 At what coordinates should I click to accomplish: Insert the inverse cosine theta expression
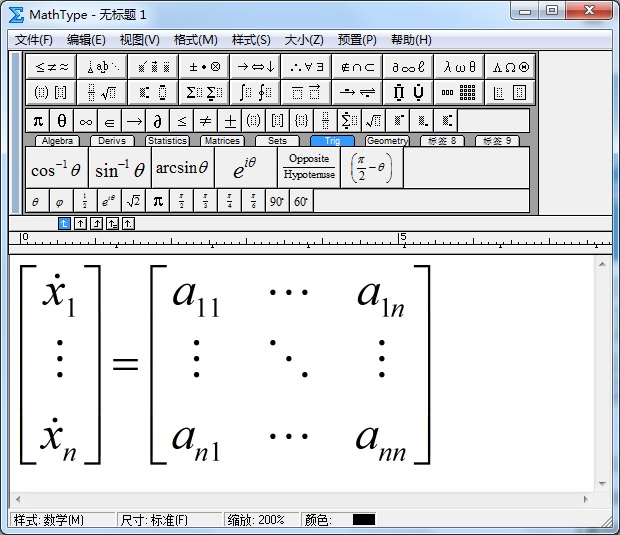click(x=55, y=168)
